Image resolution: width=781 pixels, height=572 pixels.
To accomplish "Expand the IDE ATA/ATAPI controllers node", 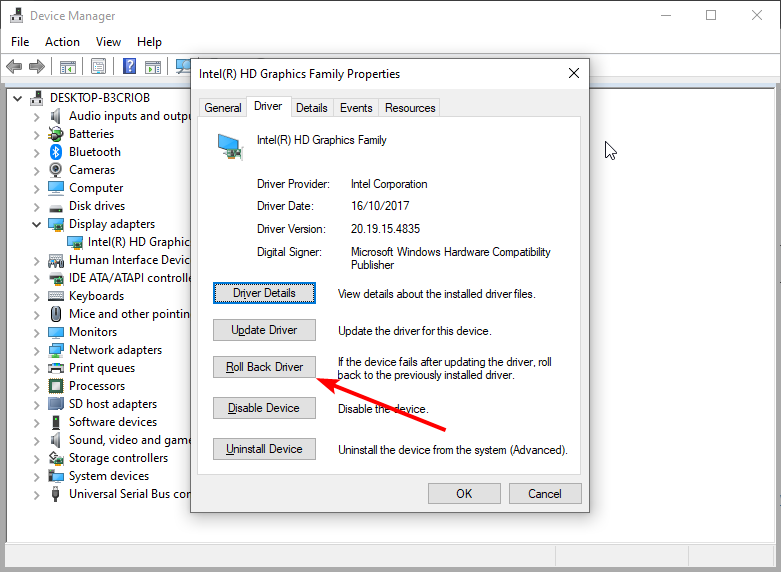I will [36, 279].
